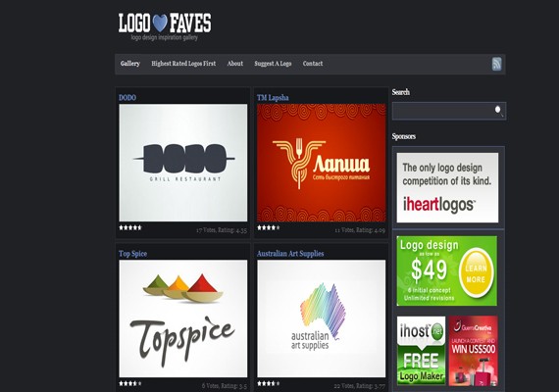This screenshot has height=392, width=559.
Task: Open Suggest A Logo page
Action: [x=273, y=64]
